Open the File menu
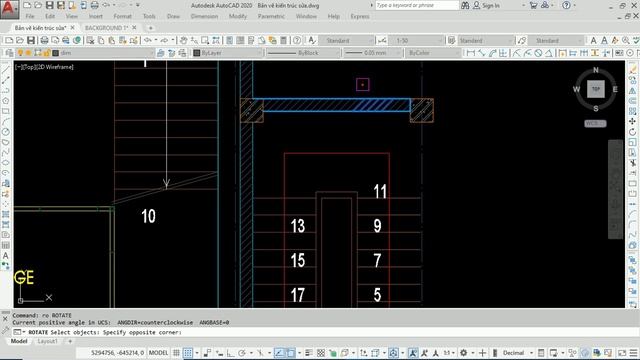 (x=30, y=16)
